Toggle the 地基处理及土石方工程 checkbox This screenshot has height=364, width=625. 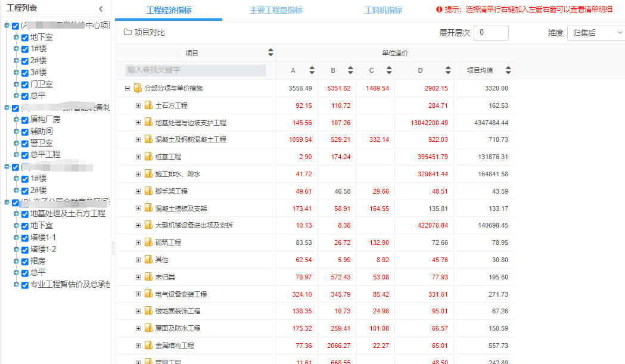click(24, 214)
